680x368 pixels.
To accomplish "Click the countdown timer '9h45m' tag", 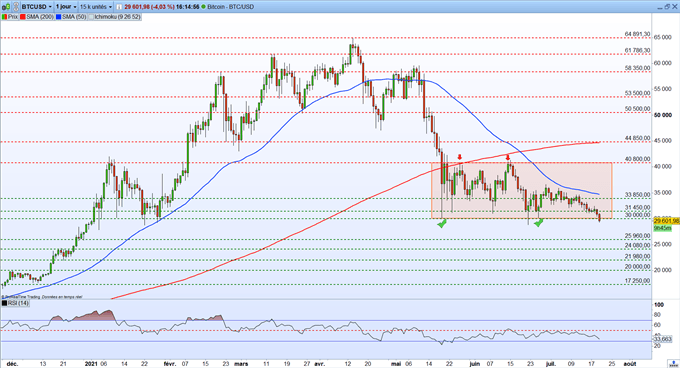I will (x=662, y=228).
